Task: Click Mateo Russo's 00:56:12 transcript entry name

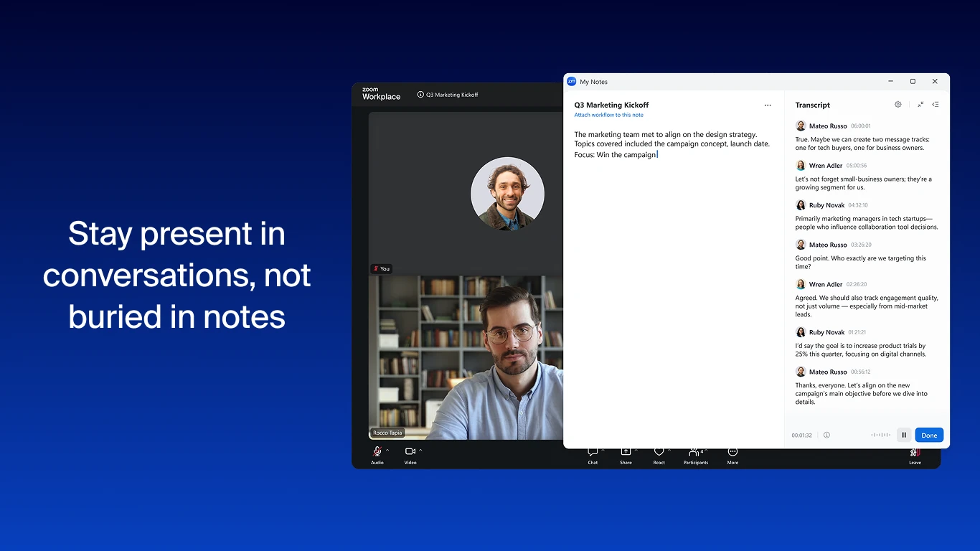Action: [x=828, y=372]
